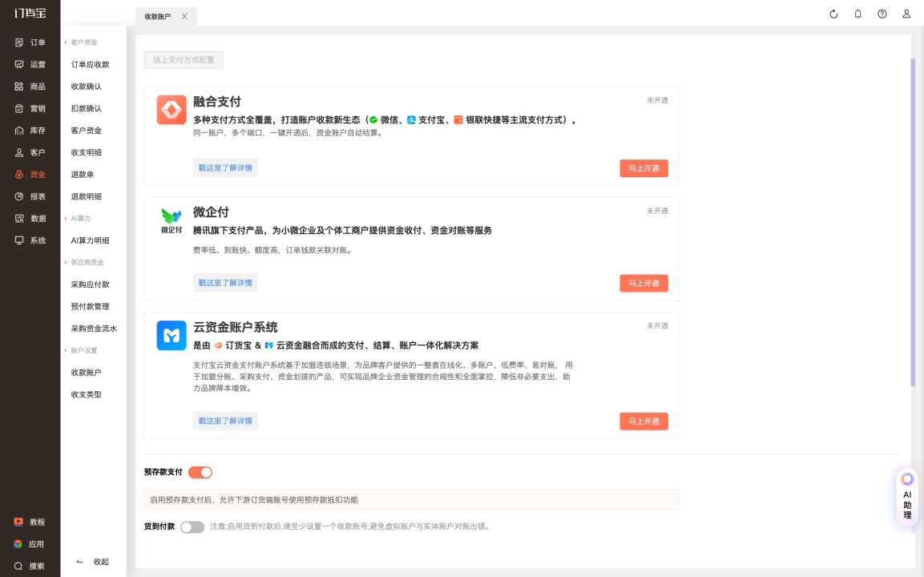Image resolution: width=924 pixels, height=577 pixels.
Task: Collapse the 客户资金 menu group
Action: click(x=84, y=42)
